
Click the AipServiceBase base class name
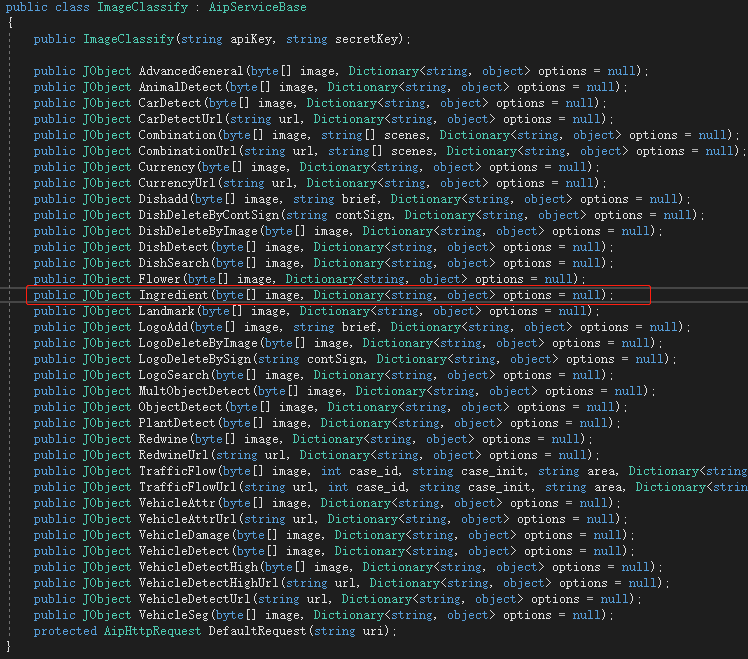(258, 7)
